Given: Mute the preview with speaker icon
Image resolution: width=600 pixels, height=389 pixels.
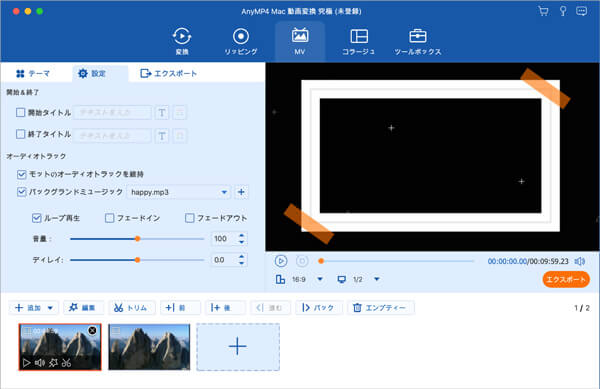Looking at the screenshot, I should point(580,261).
